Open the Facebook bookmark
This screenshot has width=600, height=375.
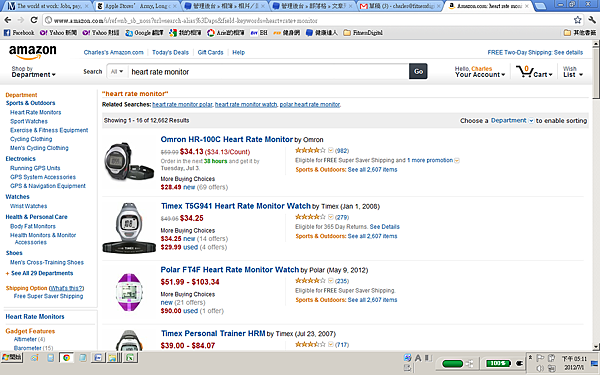19,33
